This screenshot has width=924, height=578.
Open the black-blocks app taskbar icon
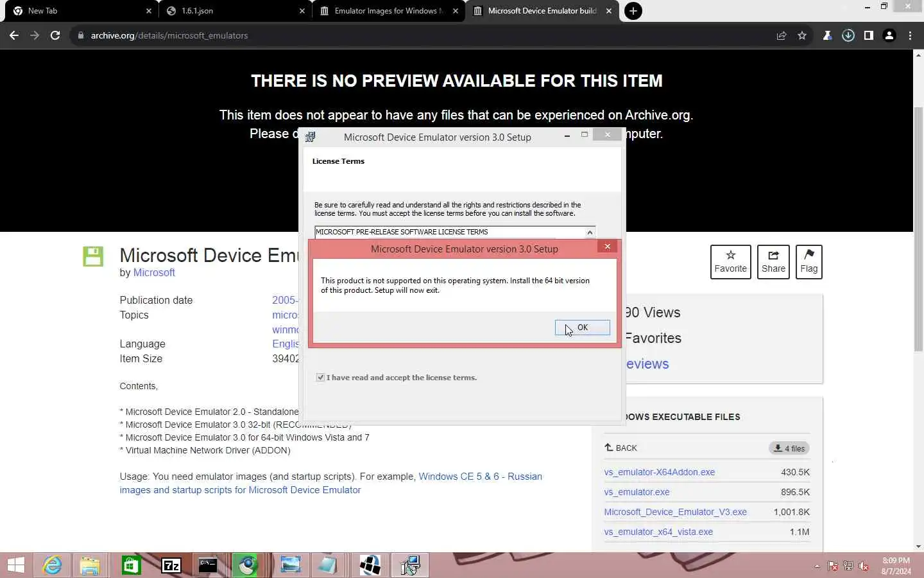point(370,565)
